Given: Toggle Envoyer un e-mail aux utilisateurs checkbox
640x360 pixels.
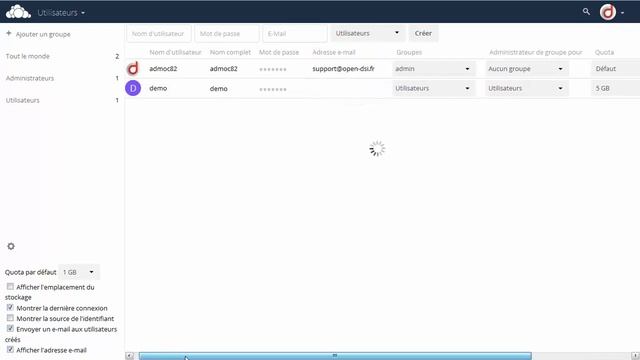Looking at the screenshot, I should pos(10,328).
